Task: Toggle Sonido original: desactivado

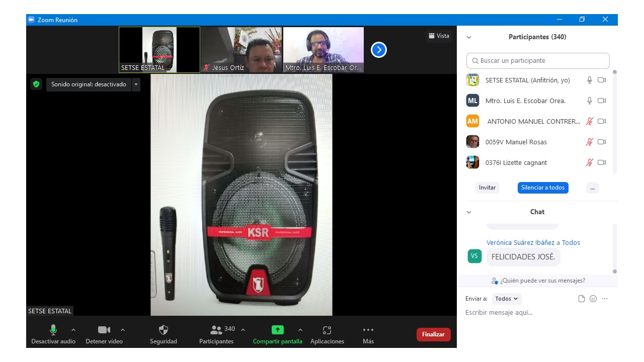Action: 89,84
